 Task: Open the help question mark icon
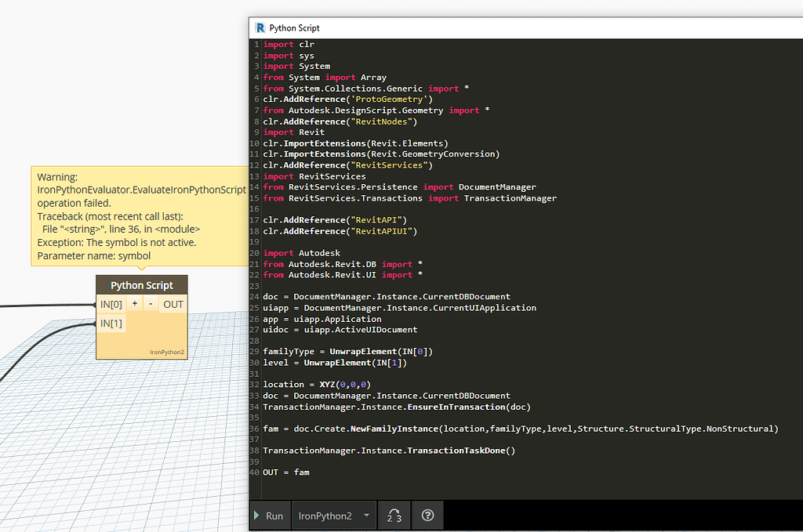427,516
